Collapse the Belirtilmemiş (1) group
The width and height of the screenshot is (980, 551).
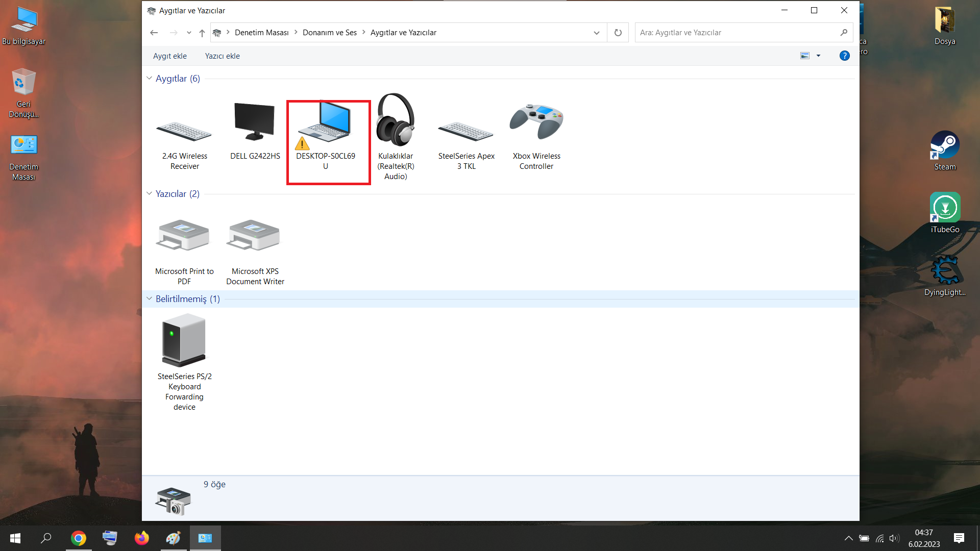click(x=149, y=298)
